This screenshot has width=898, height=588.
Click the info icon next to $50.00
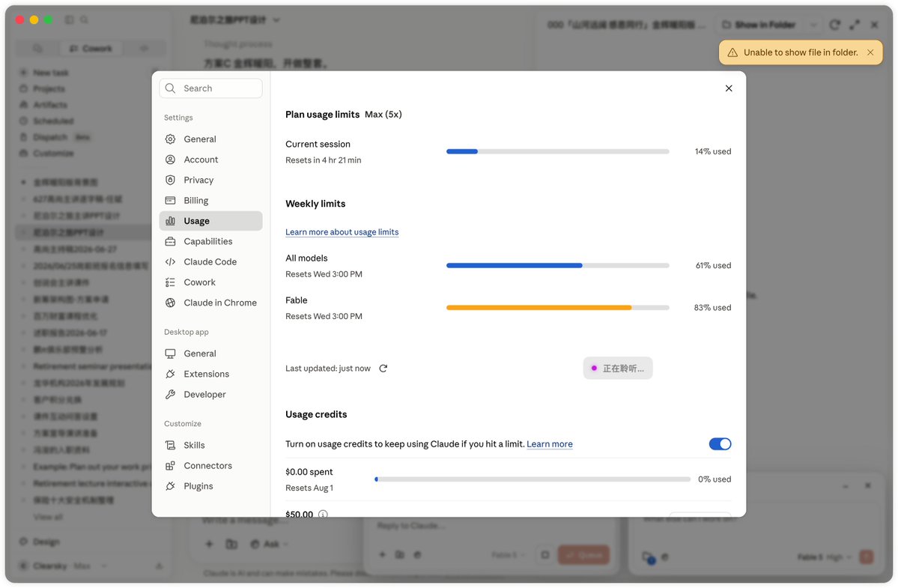323,514
